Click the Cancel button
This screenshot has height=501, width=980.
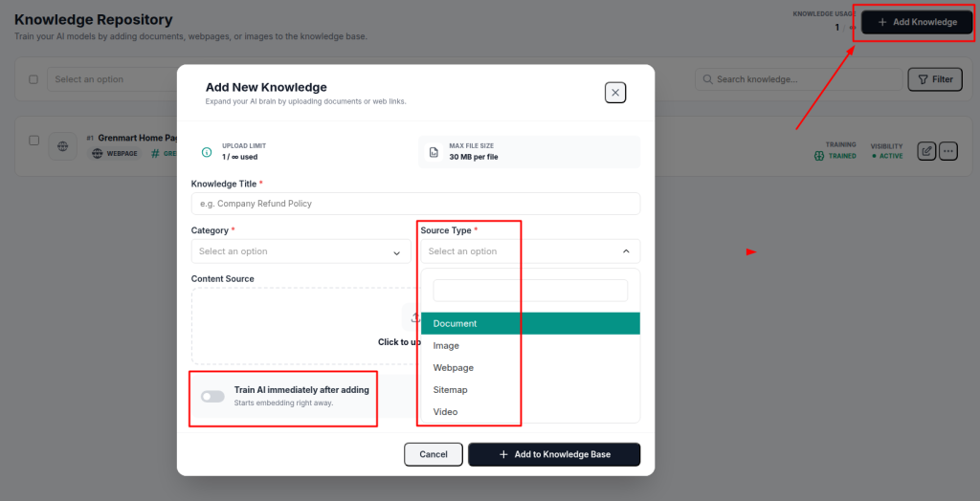tap(434, 454)
